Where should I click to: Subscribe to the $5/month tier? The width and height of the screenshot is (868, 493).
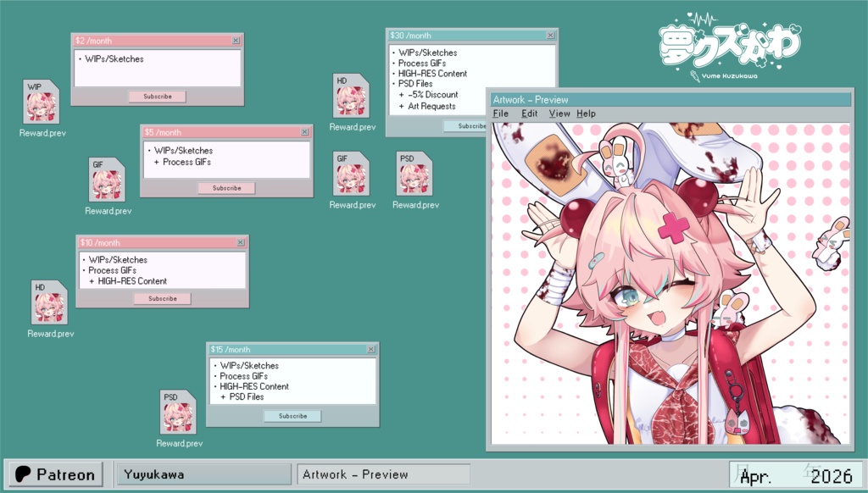(226, 188)
